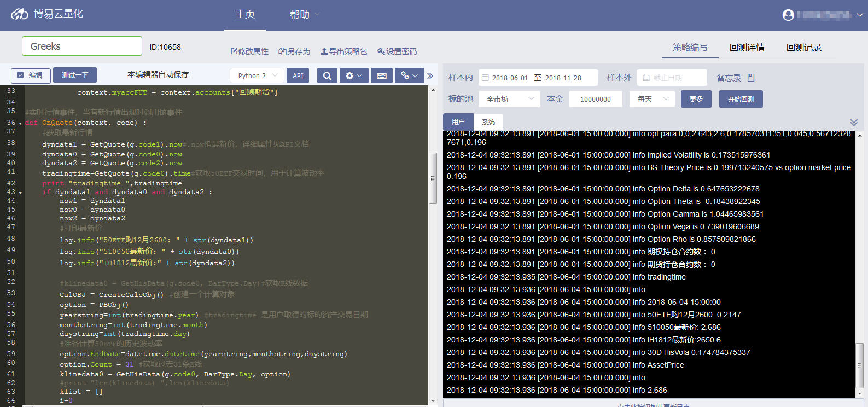Screen dimensions: 868x407
Task: Select the 系统 log tab
Action: (488, 122)
